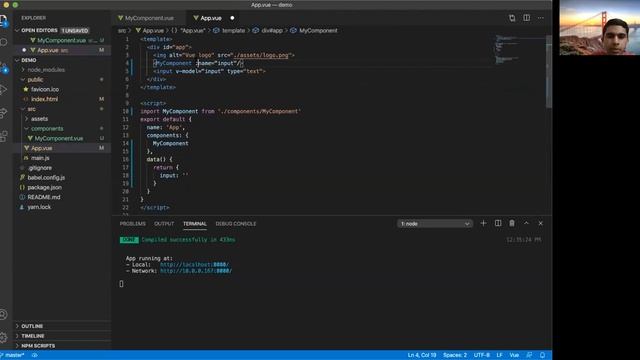The width and height of the screenshot is (640, 360).
Task: Open Run and Debug view
Action: point(4,90)
